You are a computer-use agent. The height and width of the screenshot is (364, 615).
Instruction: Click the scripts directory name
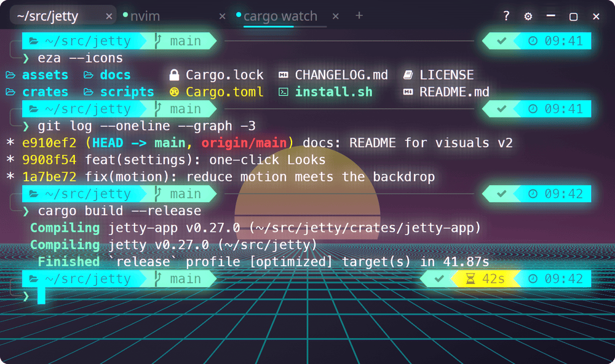point(127,92)
